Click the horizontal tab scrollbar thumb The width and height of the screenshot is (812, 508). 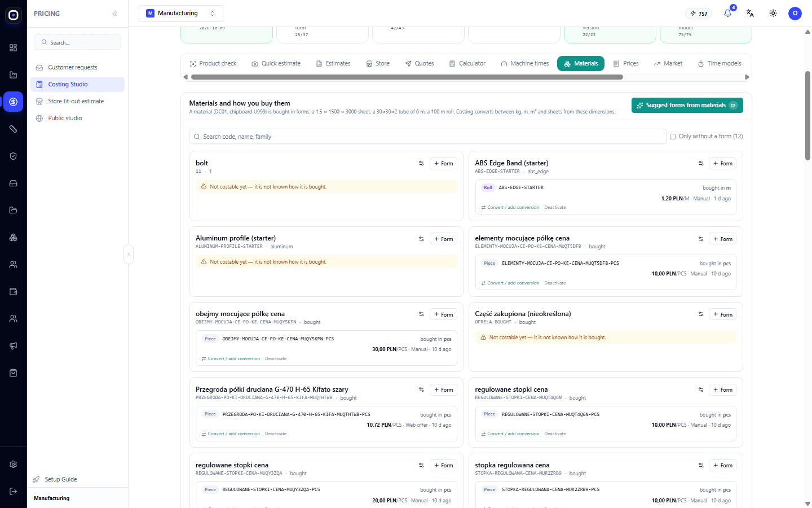click(407, 77)
